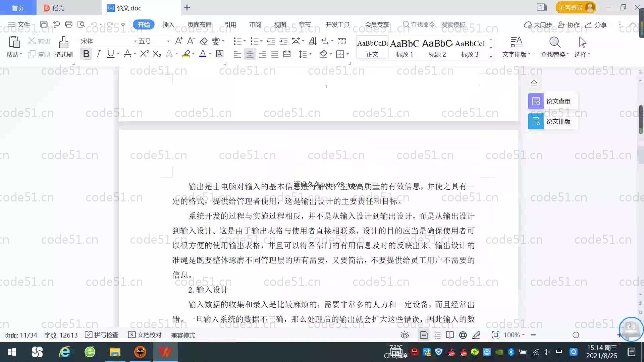Click the 分享 Share button
Screen dimensions: 644x362
(x=596, y=25)
